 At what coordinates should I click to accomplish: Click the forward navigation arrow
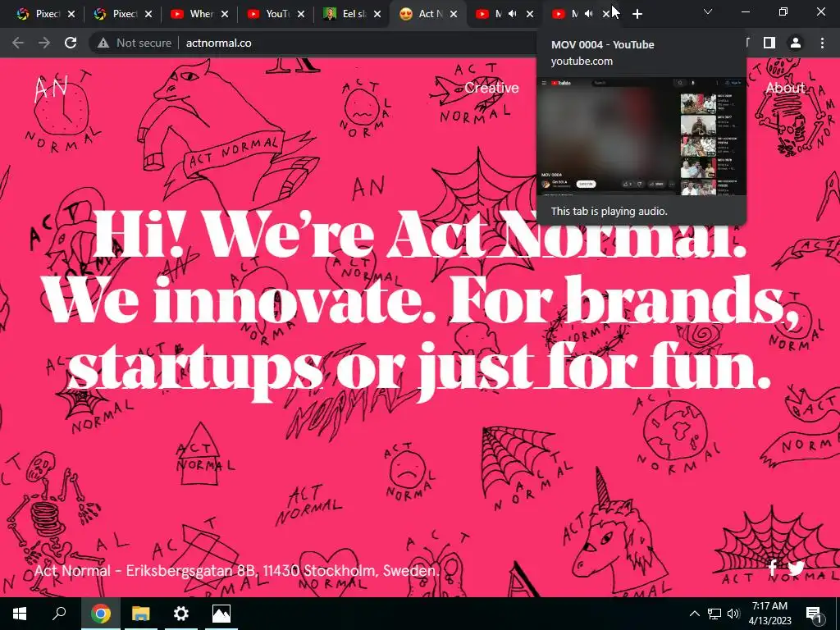(x=44, y=43)
